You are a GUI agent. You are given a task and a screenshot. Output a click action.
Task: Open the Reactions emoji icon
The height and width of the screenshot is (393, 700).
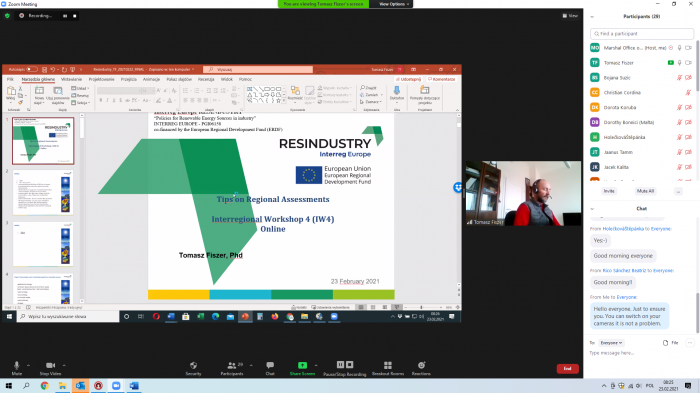coord(421,365)
